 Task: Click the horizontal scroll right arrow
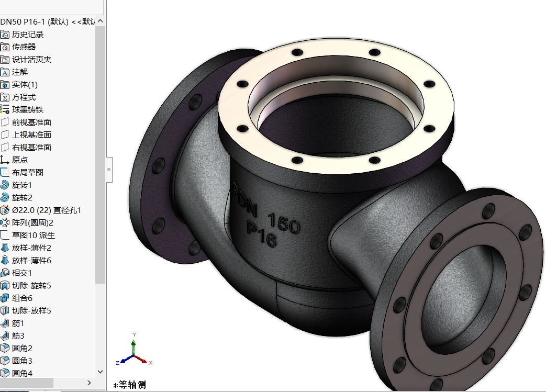[89, 383]
